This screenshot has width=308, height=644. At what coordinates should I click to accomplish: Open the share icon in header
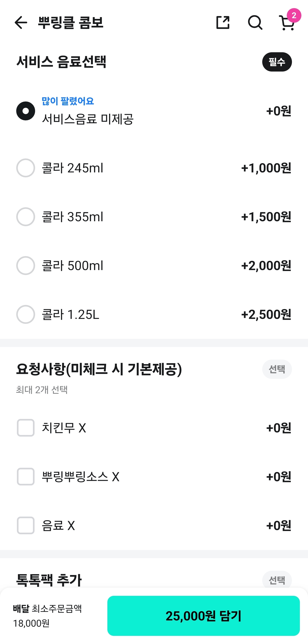223,22
